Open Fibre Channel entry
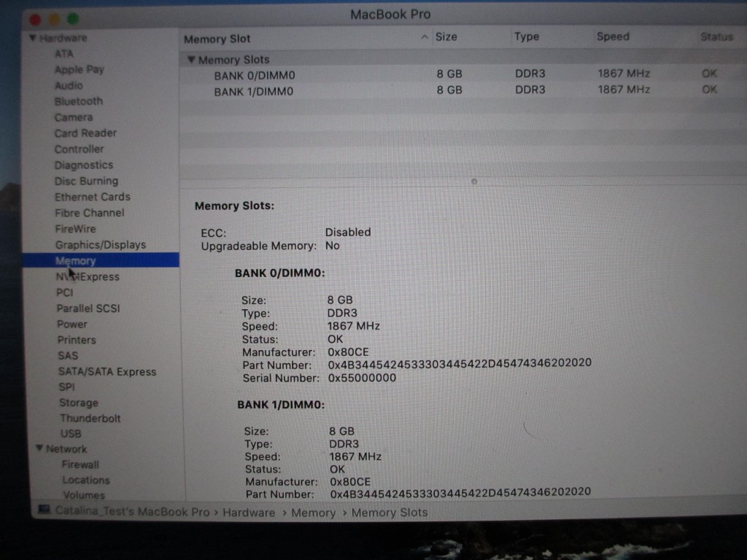Image resolution: width=747 pixels, height=560 pixels. click(x=90, y=213)
